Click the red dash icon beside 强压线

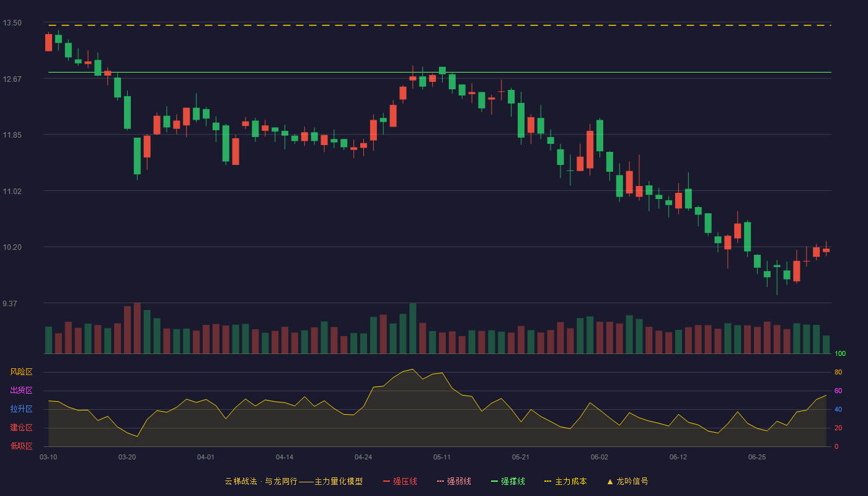click(386, 481)
